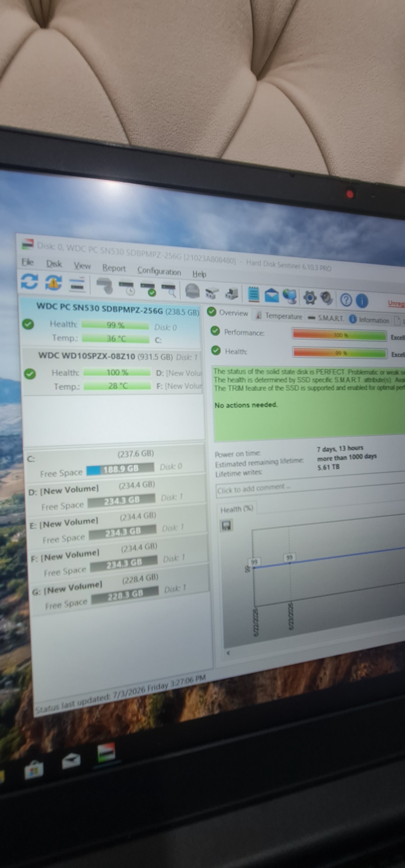The height and width of the screenshot is (868, 405).
Task: Click the blue Refresh arrows toolbar icon
Action: coord(29,281)
